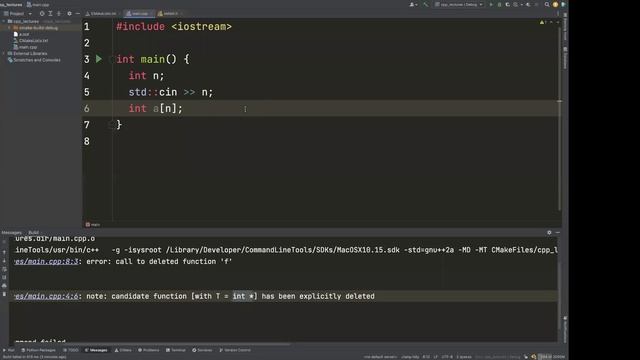Click the up arrow in Messages side toolbar
The image size is (640, 360).
(x=4, y=253)
